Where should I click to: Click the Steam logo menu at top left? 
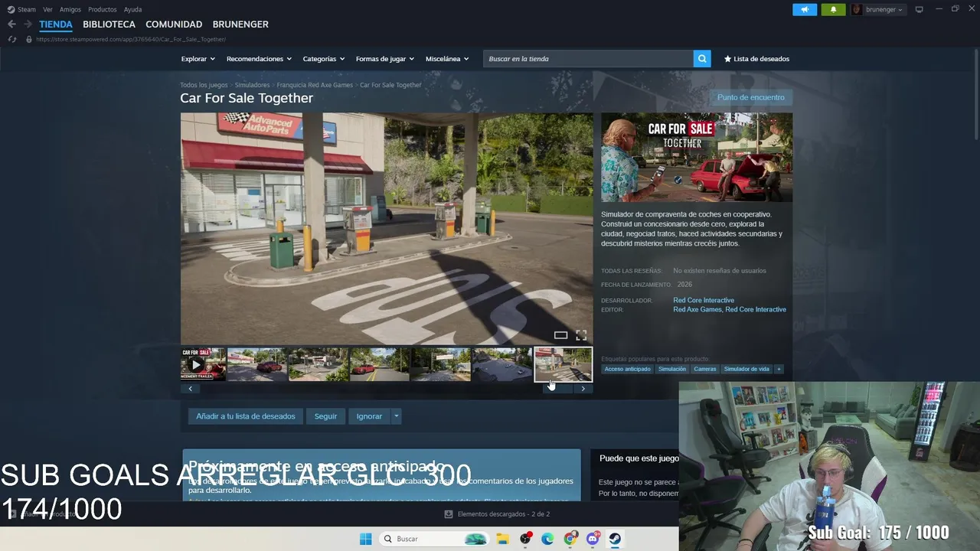pos(21,9)
